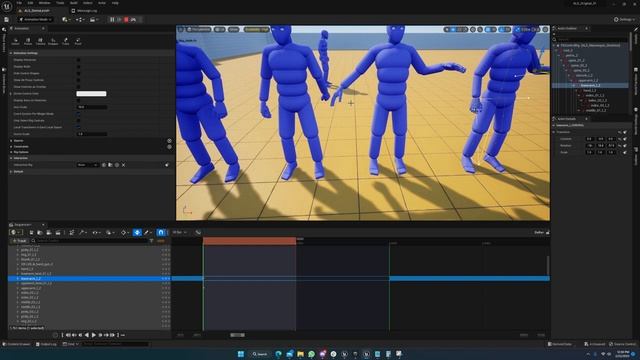Screen dimensions: 640x360
Task: Stop play session with red stop button
Action: click(x=126, y=19)
